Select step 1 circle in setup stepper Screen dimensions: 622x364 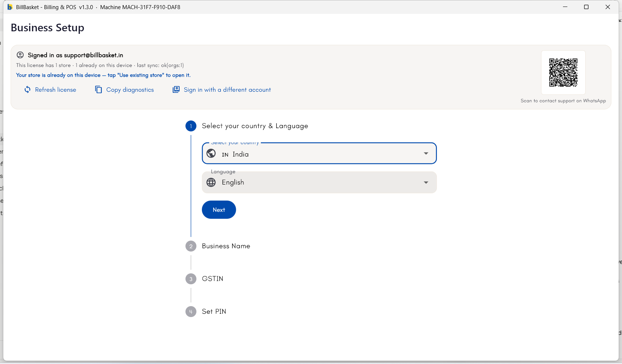click(x=191, y=126)
